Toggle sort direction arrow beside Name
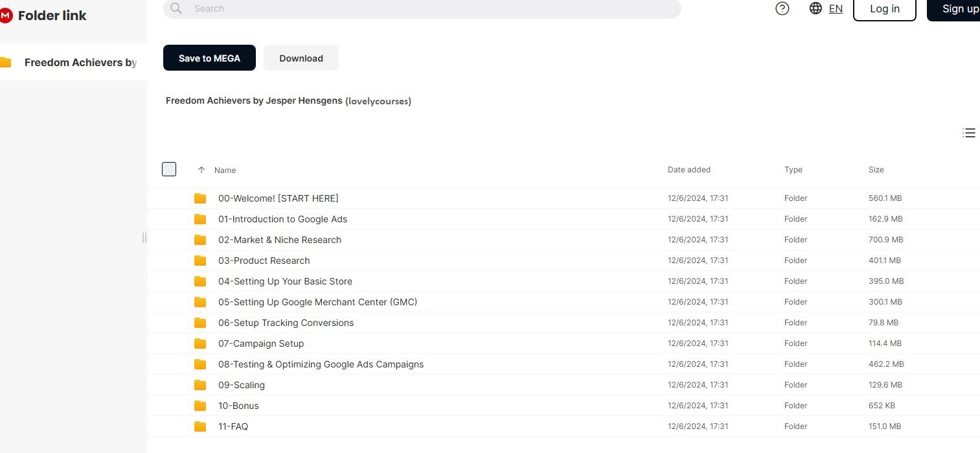The image size is (980, 453). (x=201, y=170)
